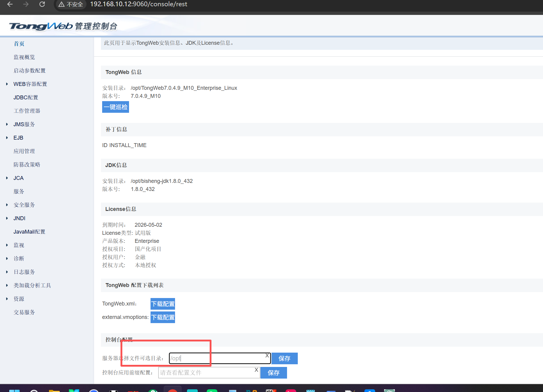
Task: Click the page description about TongWeb安装信息
Action: (169, 43)
